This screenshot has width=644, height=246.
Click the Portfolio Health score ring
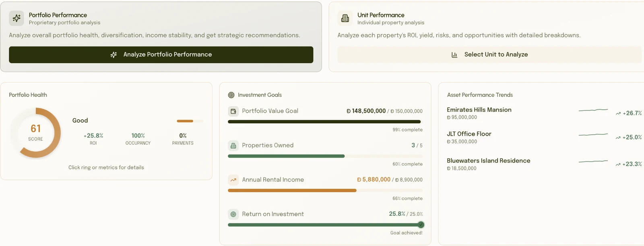(x=36, y=133)
